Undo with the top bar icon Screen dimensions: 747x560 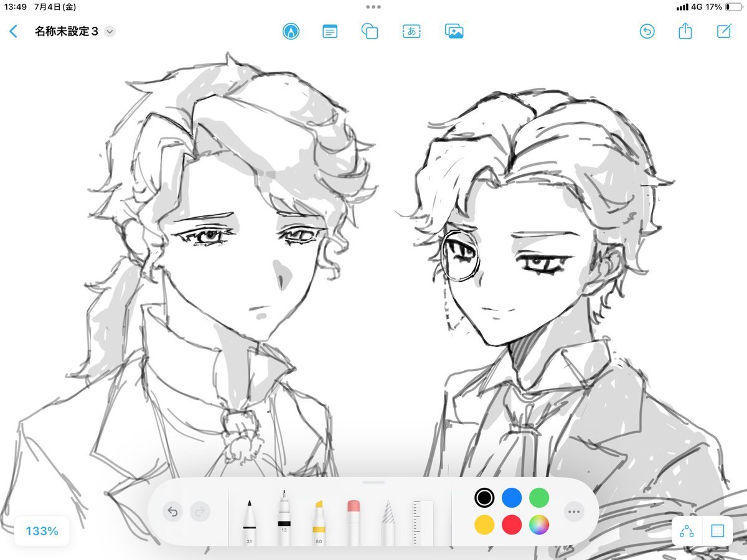pos(647,31)
